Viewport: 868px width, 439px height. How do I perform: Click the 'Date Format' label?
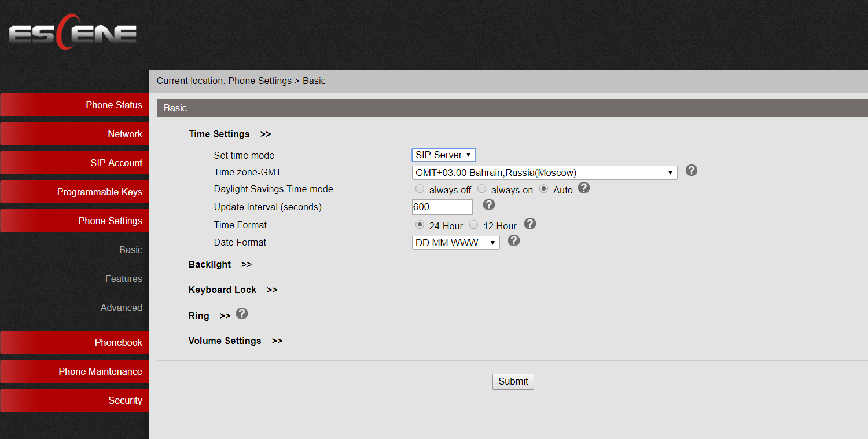click(x=240, y=242)
